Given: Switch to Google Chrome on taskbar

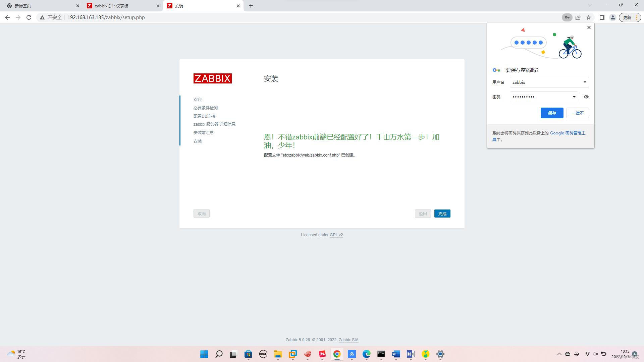Looking at the screenshot, I should click(x=337, y=354).
